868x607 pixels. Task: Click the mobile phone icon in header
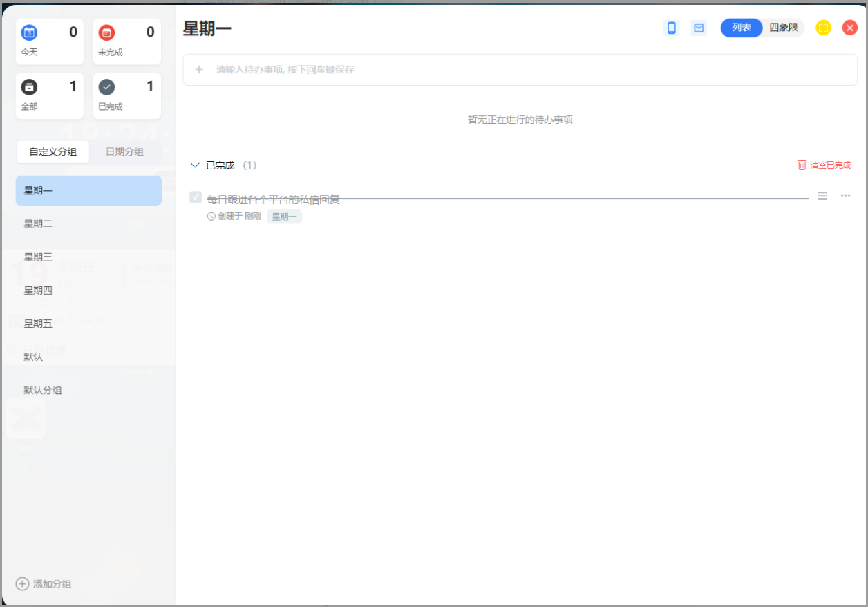click(671, 28)
